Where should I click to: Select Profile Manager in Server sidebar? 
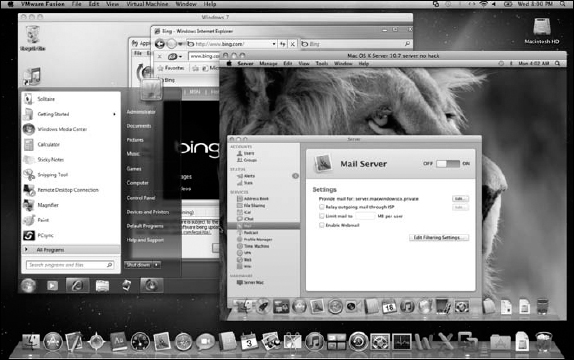[255, 239]
